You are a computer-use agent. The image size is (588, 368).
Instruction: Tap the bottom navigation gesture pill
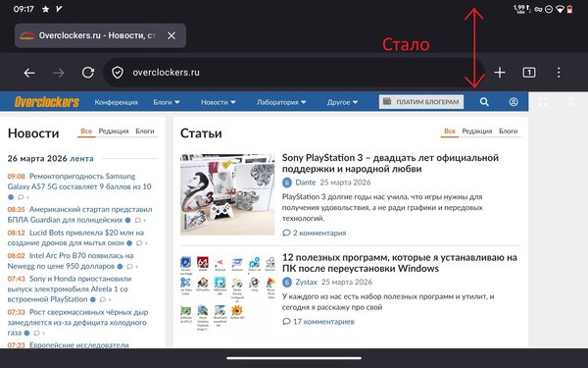tap(294, 358)
